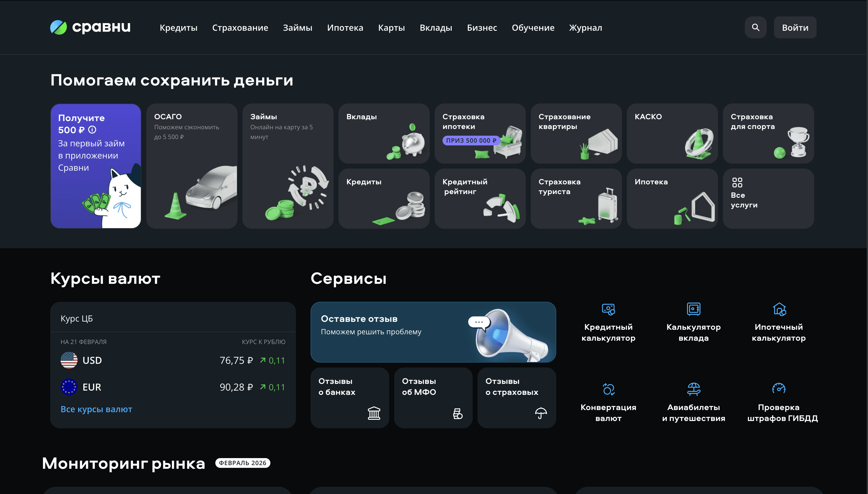This screenshot has height=494, width=868.
Task: Select the Журнал menu item
Action: coord(585,27)
